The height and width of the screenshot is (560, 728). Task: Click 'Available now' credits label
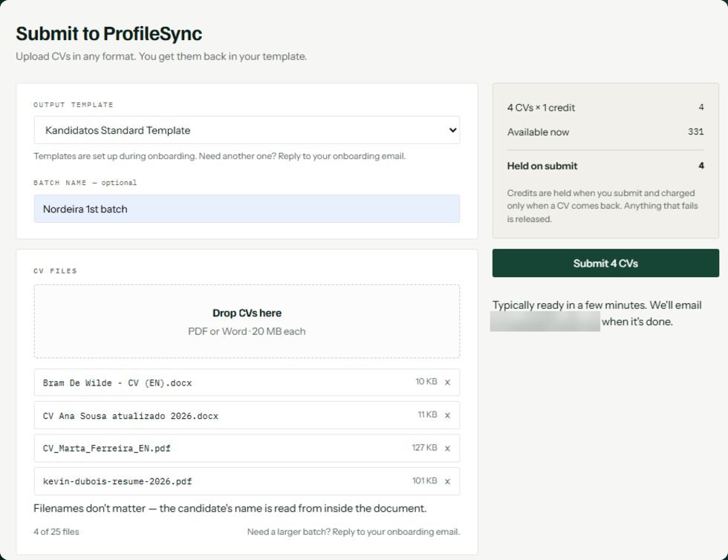point(538,132)
